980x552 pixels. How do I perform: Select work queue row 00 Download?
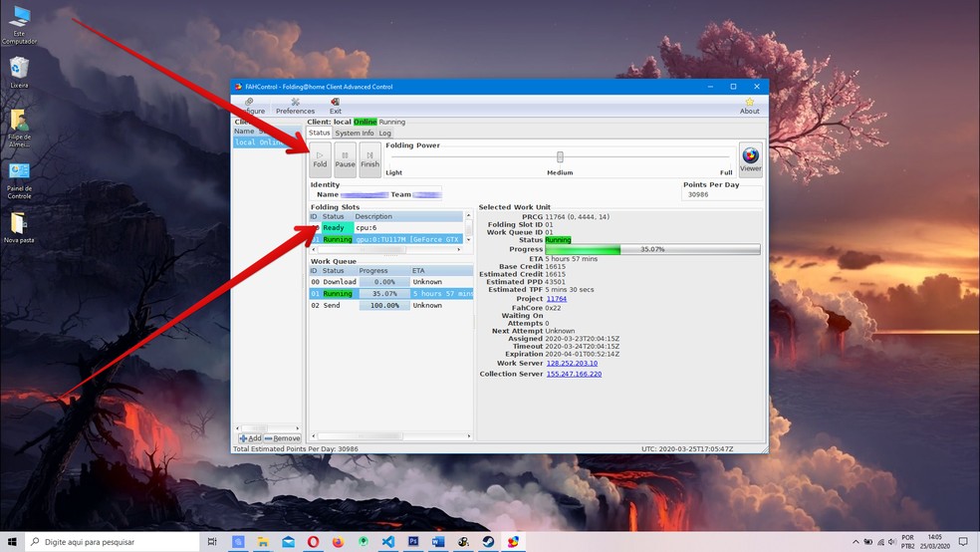point(391,282)
